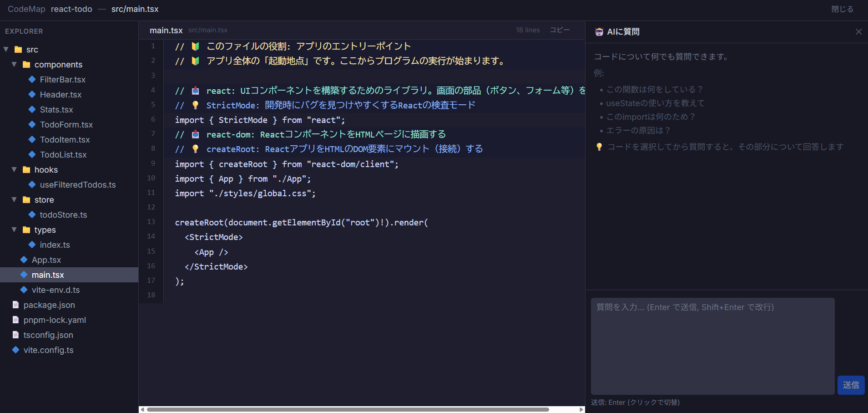Screen dimensions: 868x413
Task: Click the FilterBar.tsx diamond file icon
Action: 32,79
